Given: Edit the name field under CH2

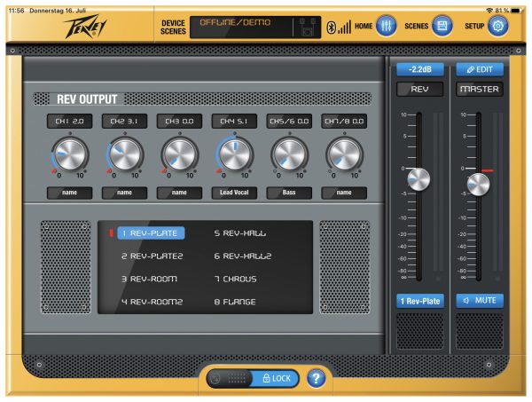Looking at the screenshot, I should [124, 193].
